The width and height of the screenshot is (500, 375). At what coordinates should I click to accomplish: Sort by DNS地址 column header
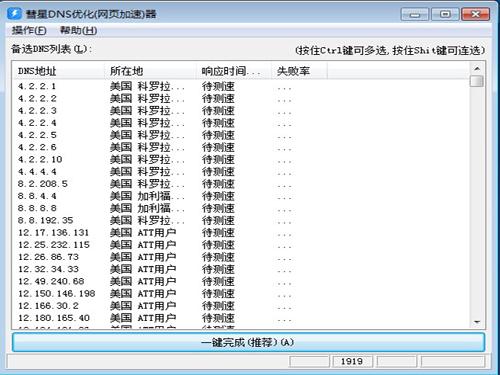click(x=59, y=71)
